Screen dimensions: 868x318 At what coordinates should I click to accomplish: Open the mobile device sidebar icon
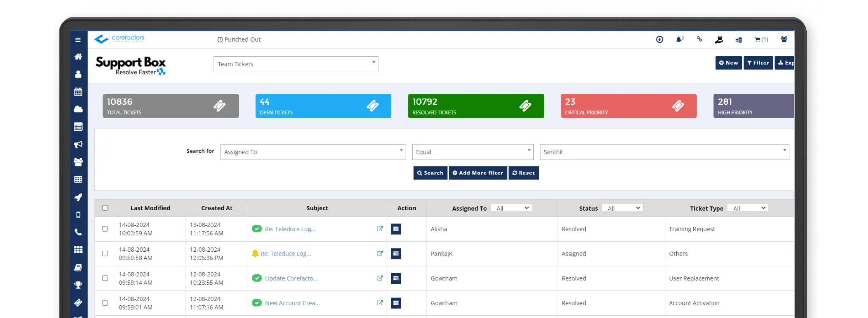[78, 214]
